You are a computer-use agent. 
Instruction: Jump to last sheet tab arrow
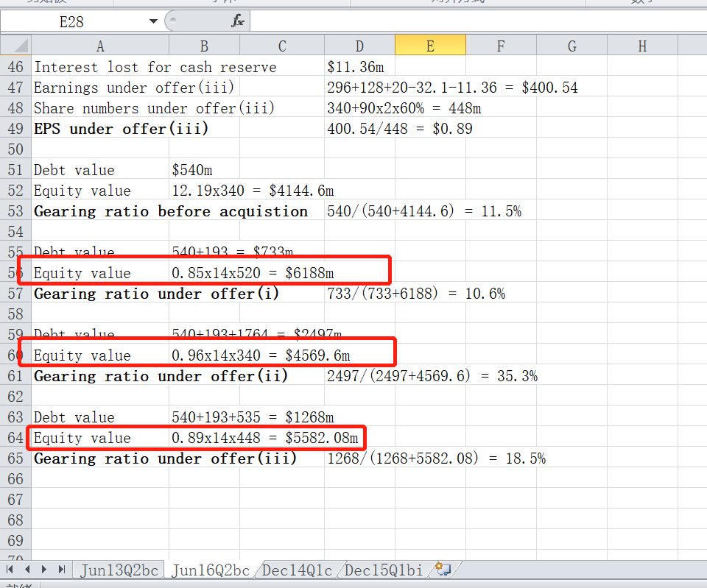(62, 570)
